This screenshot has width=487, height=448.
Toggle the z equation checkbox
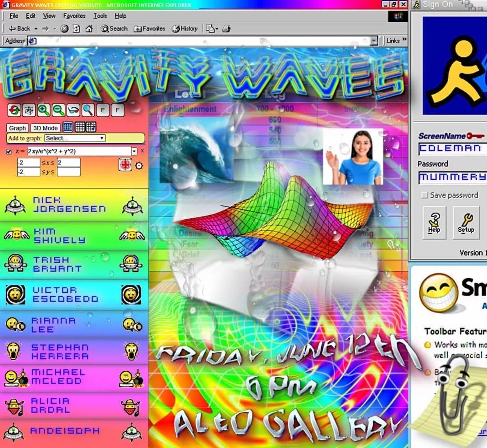pyautogui.click(x=9, y=152)
